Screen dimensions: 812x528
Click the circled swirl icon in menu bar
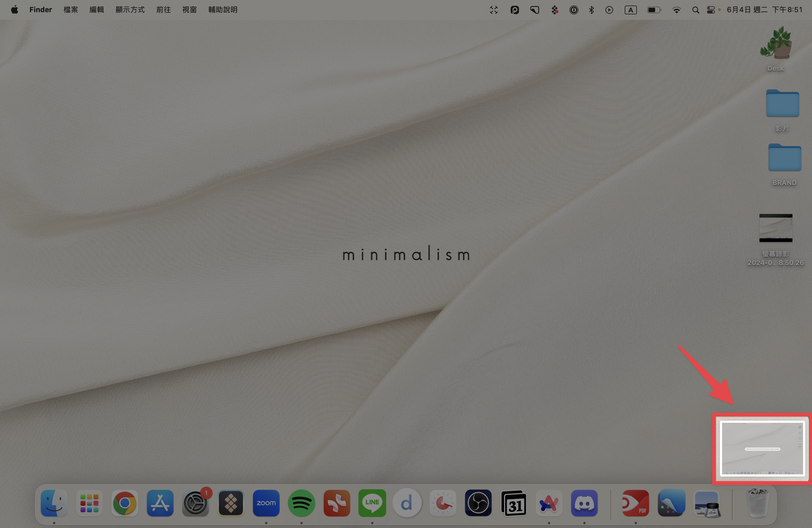pos(515,10)
